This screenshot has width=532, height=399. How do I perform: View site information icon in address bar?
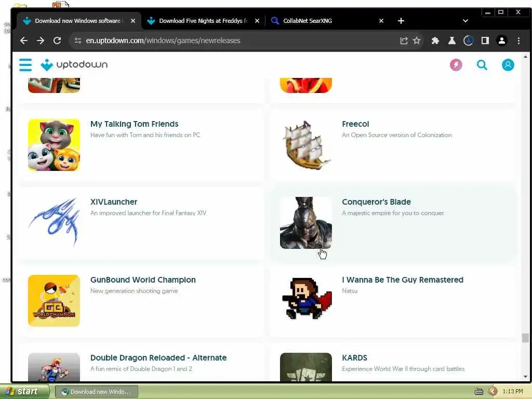pyautogui.click(x=78, y=41)
